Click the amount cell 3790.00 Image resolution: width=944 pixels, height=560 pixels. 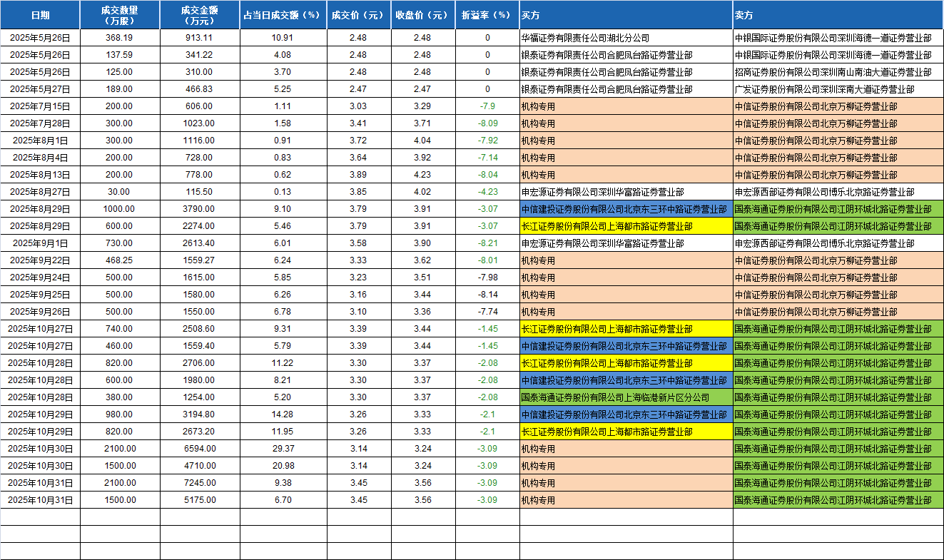(200, 209)
